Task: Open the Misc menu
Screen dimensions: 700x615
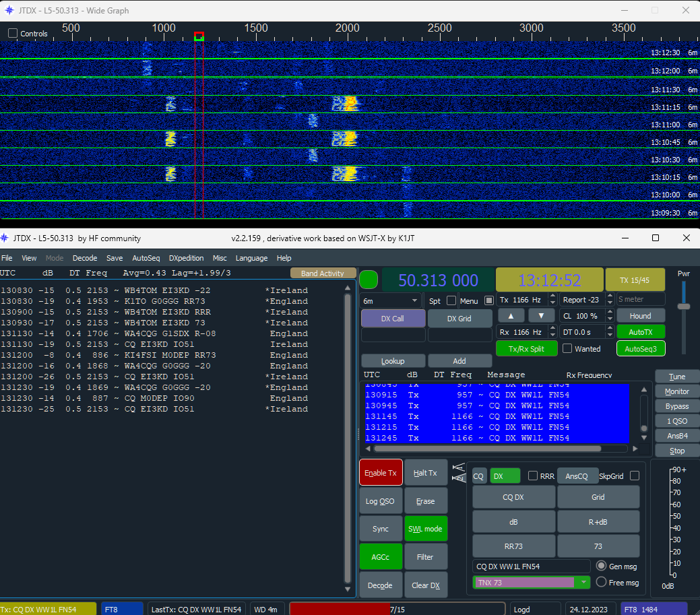Action: pyautogui.click(x=220, y=258)
